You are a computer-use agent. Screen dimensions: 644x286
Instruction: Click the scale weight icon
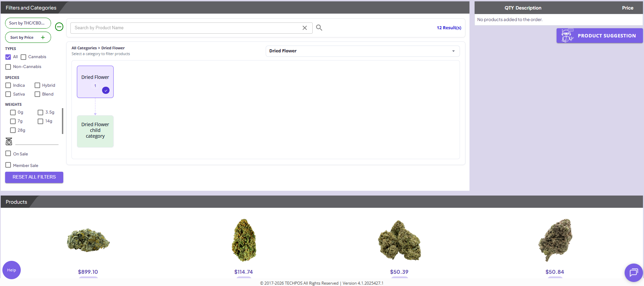(x=9, y=141)
